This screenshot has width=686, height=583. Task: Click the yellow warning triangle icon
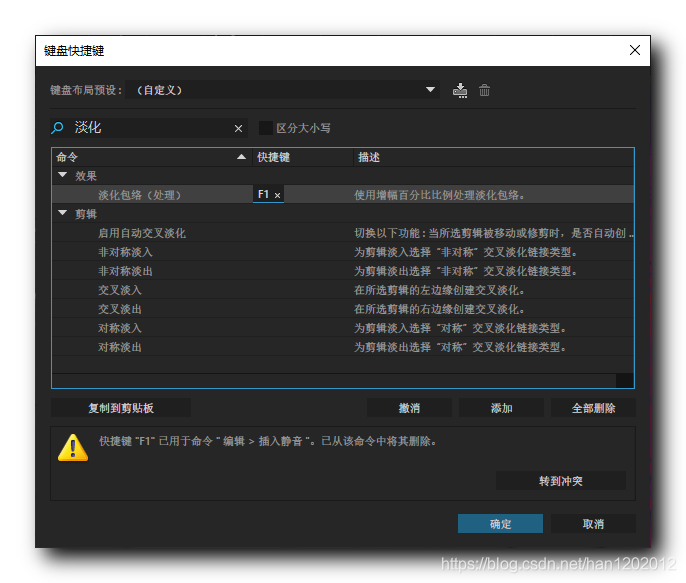click(73, 448)
